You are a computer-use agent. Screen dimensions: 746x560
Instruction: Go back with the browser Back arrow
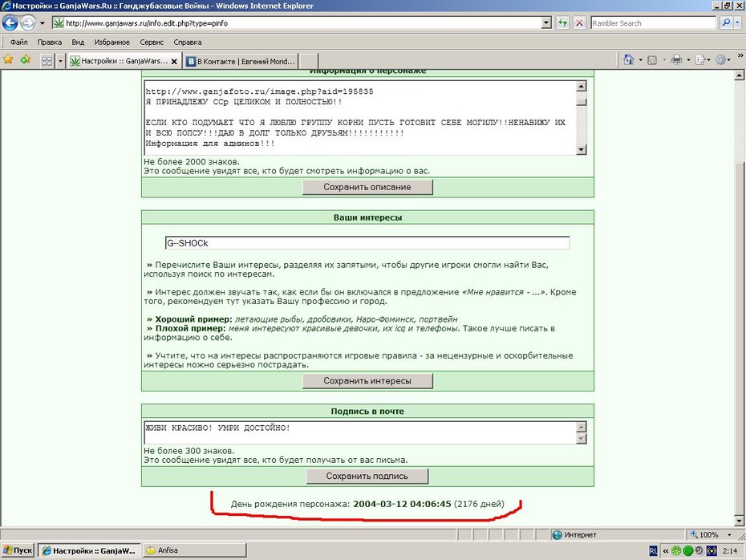coord(10,22)
